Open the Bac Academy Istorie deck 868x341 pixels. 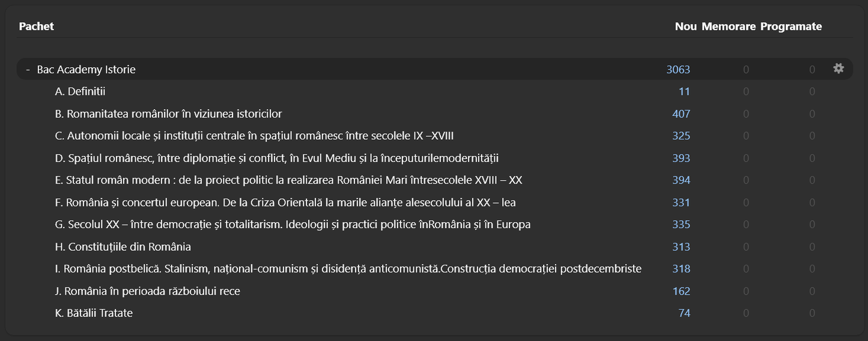click(x=86, y=70)
